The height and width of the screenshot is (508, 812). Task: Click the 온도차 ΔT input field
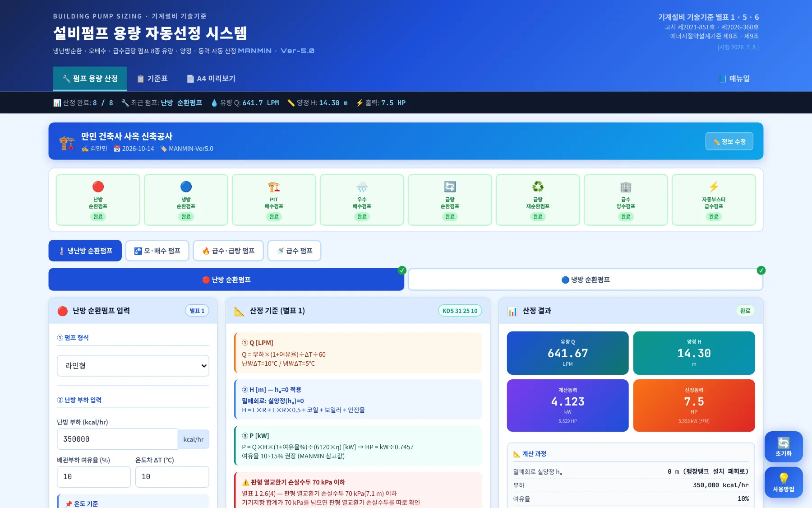pos(172,477)
